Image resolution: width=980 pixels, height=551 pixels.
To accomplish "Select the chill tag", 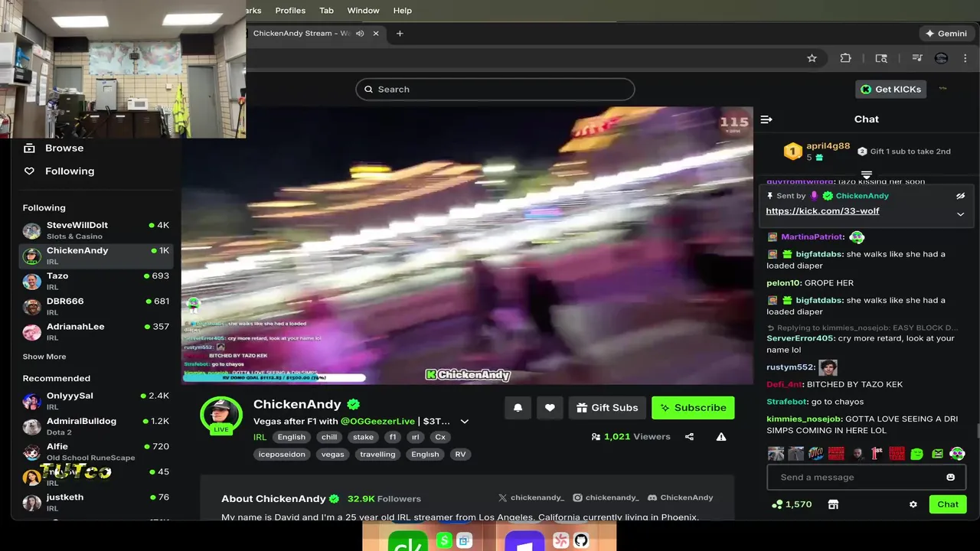I will click(329, 437).
